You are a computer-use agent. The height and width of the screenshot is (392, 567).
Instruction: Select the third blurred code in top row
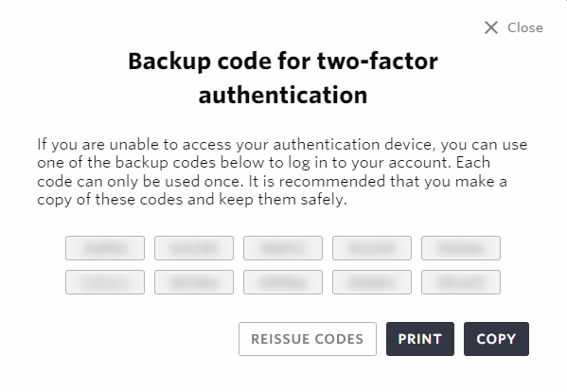pos(283,248)
